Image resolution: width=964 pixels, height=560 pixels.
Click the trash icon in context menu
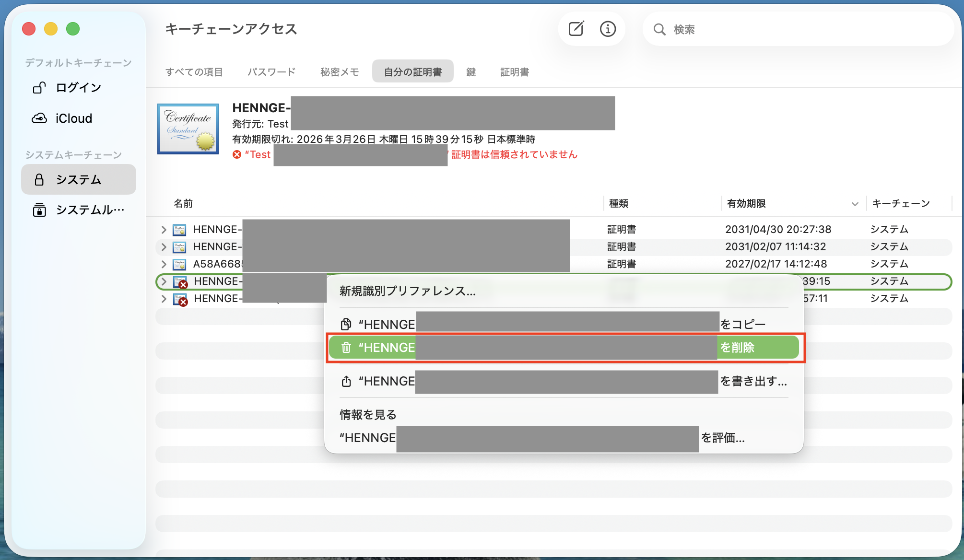346,348
